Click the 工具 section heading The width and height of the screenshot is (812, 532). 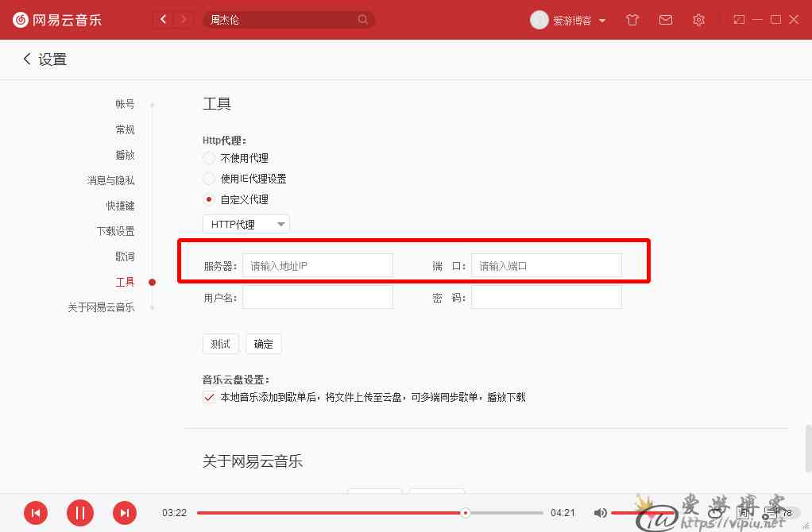coord(216,103)
